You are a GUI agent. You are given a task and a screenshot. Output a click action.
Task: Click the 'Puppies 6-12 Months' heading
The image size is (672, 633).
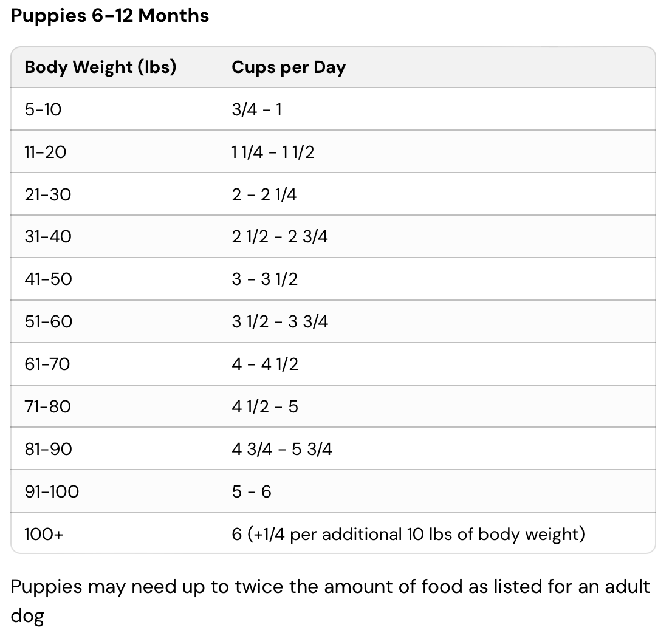[110, 16]
